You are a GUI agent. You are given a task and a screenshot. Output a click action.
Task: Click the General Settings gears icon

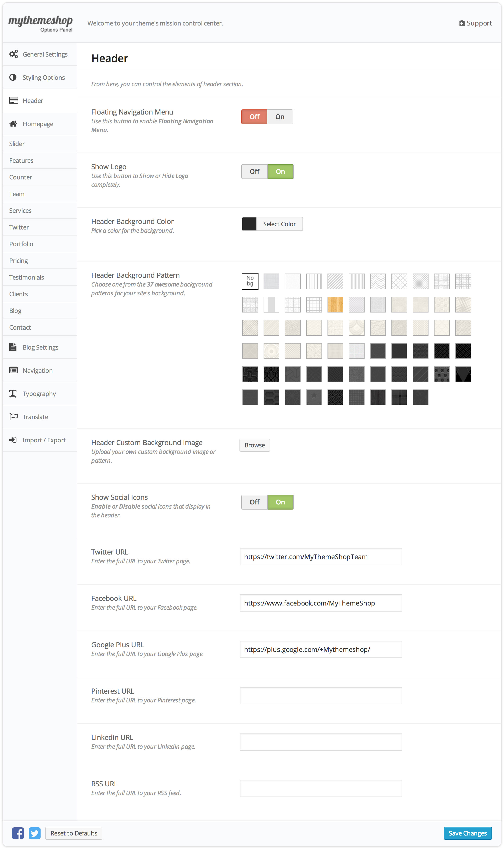(14, 54)
